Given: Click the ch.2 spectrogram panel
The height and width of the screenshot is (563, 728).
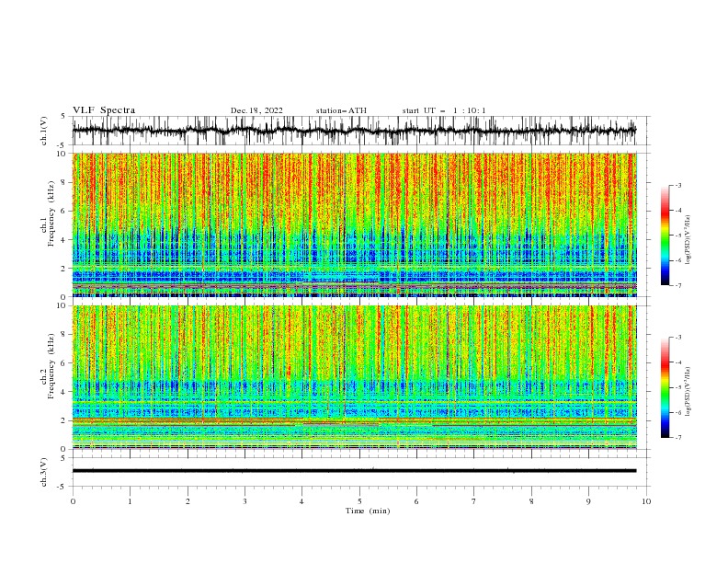Looking at the screenshot, I should 355,377.
